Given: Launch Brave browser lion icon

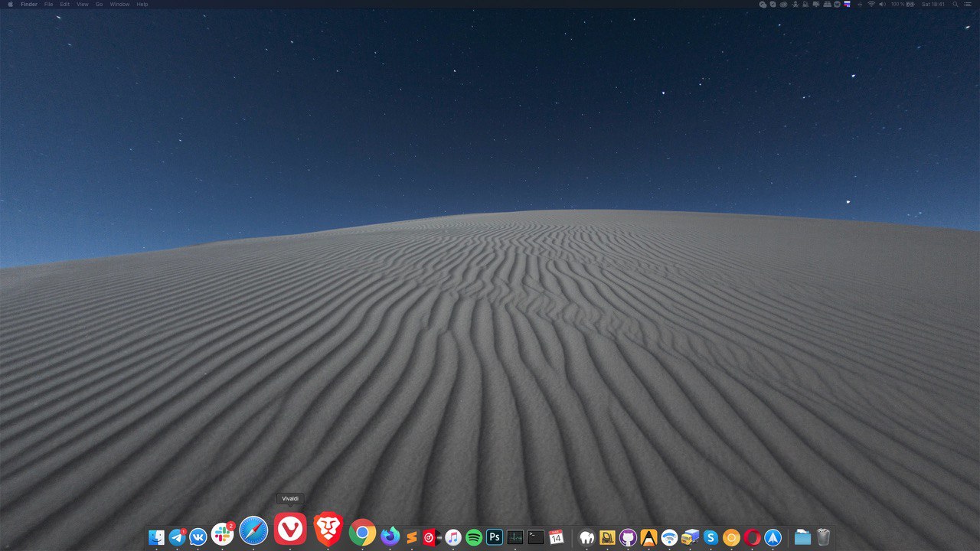Looking at the screenshot, I should tap(328, 530).
